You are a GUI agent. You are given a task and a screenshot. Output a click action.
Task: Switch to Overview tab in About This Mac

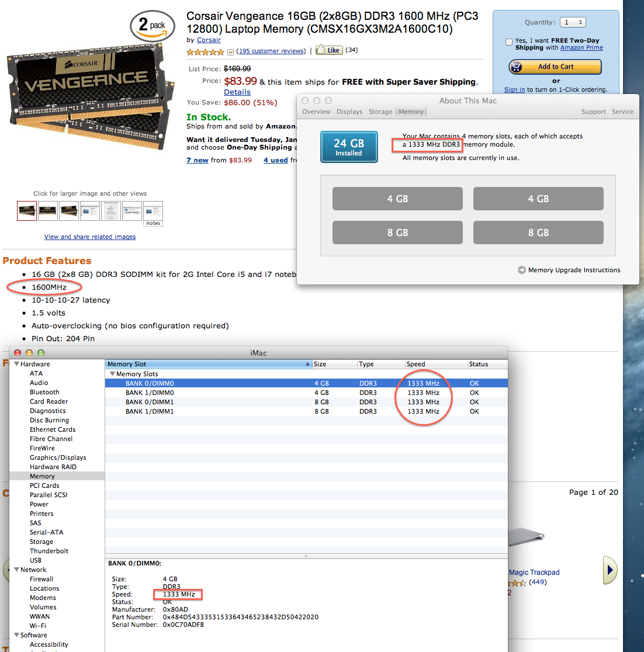pos(316,112)
